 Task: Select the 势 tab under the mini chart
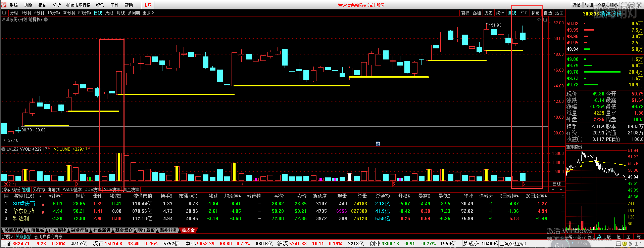click(599, 237)
